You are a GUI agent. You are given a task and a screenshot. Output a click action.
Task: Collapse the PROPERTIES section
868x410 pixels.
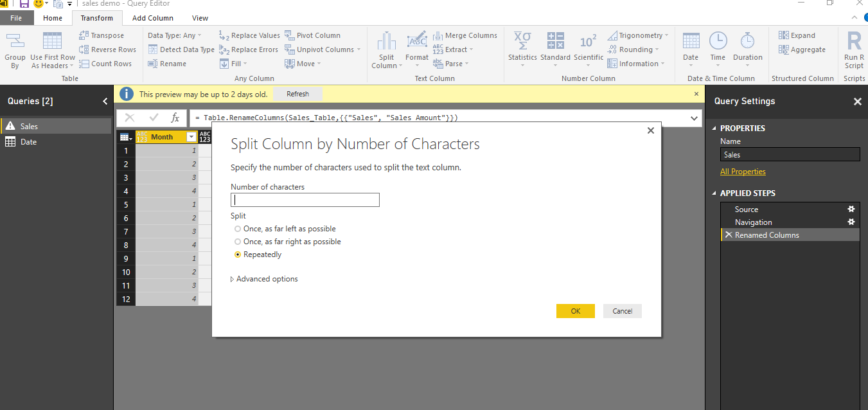point(714,129)
